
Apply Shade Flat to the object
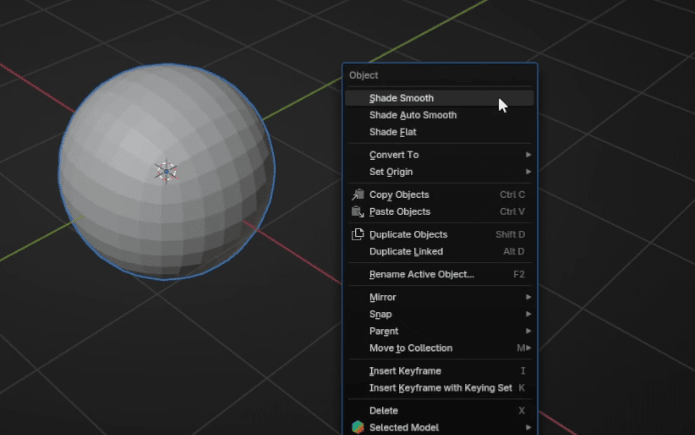click(392, 132)
